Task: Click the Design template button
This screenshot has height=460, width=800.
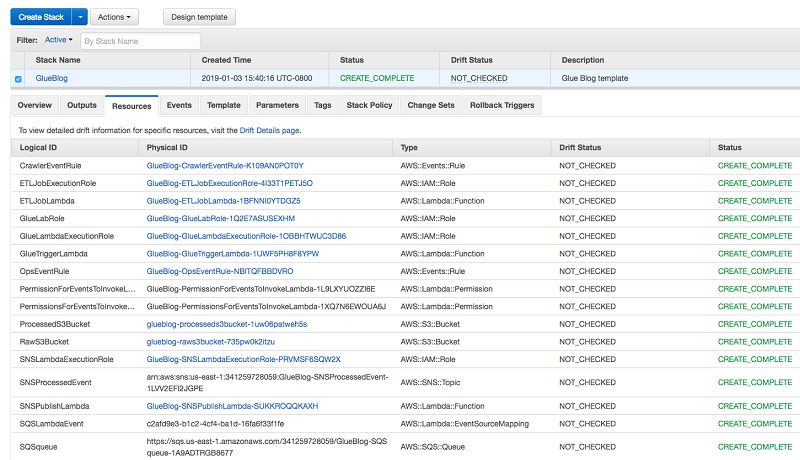Action: pyautogui.click(x=199, y=17)
